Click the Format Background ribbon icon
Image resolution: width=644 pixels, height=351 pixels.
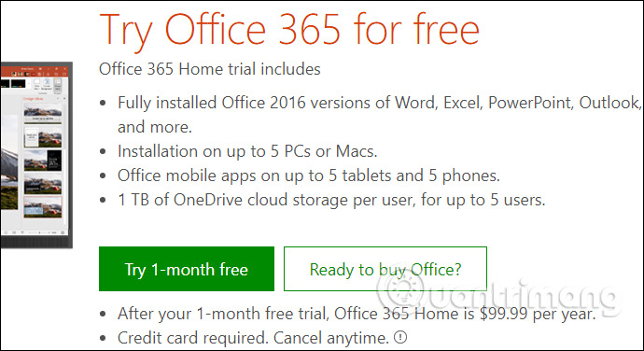(47, 84)
